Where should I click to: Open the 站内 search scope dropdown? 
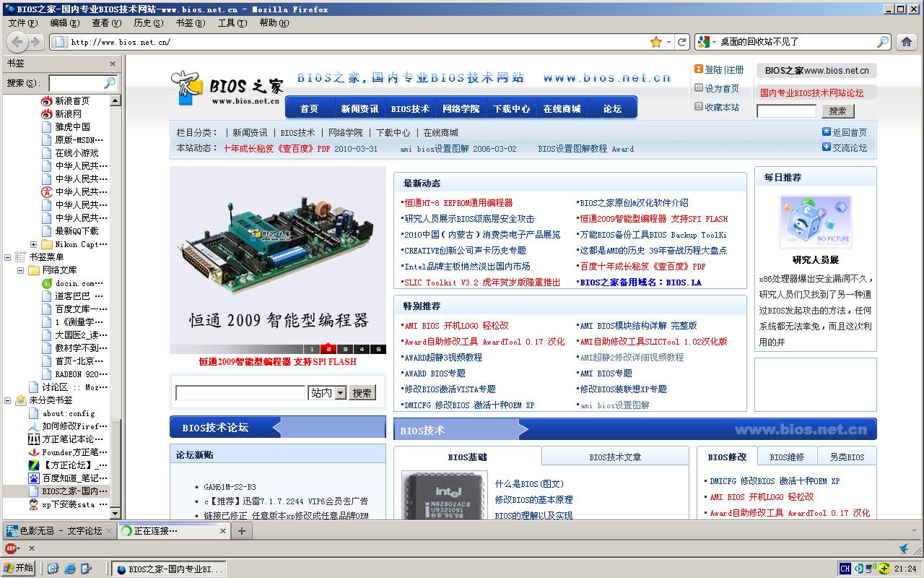(328, 393)
